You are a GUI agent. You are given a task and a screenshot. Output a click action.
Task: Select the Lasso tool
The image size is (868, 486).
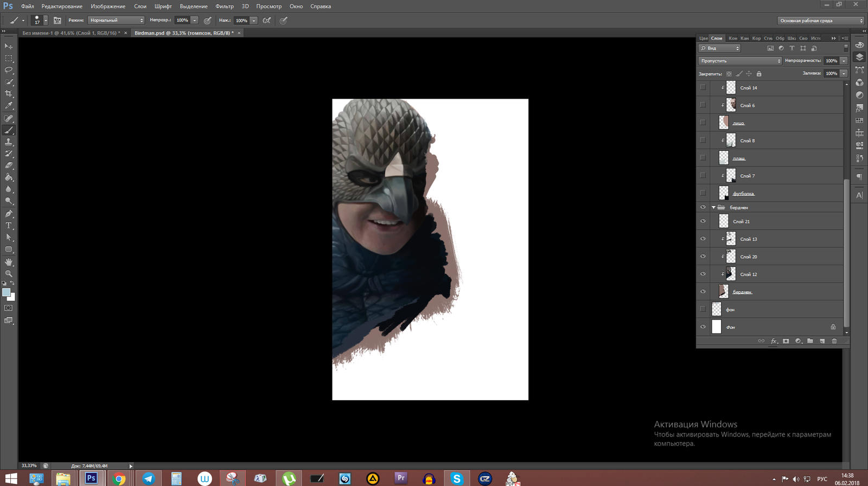(x=9, y=70)
